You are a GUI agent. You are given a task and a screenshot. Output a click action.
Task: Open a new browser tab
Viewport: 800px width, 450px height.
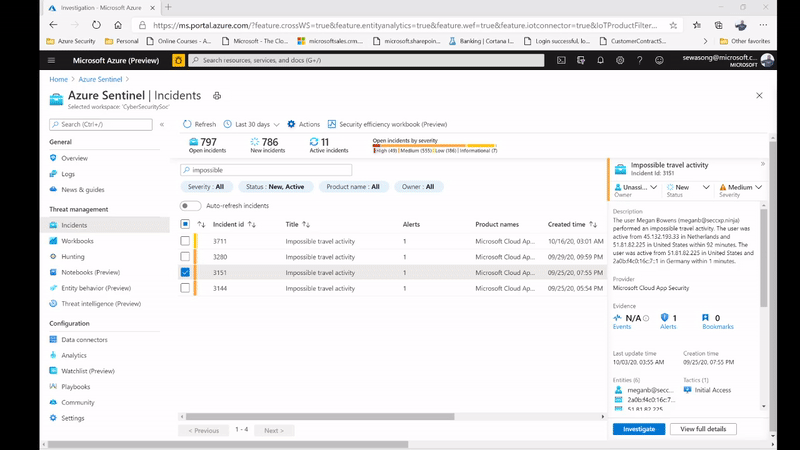click(168, 7)
